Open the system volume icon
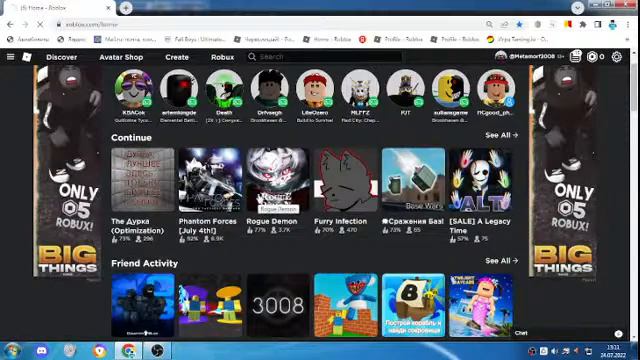 tap(554, 351)
